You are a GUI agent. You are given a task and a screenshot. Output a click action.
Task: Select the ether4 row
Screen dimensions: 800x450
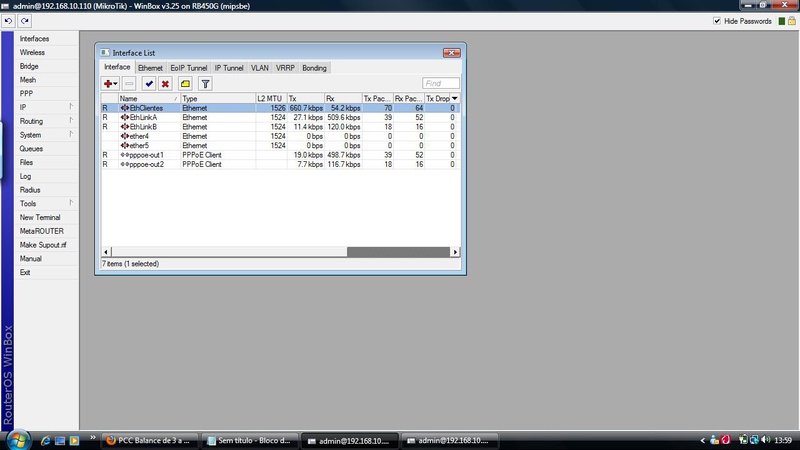pyautogui.click(x=280, y=136)
